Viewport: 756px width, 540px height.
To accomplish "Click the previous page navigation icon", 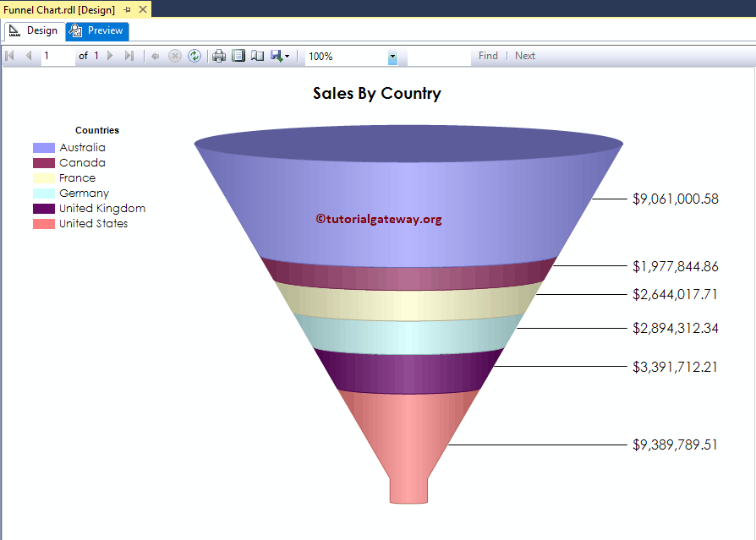I will tap(28, 56).
